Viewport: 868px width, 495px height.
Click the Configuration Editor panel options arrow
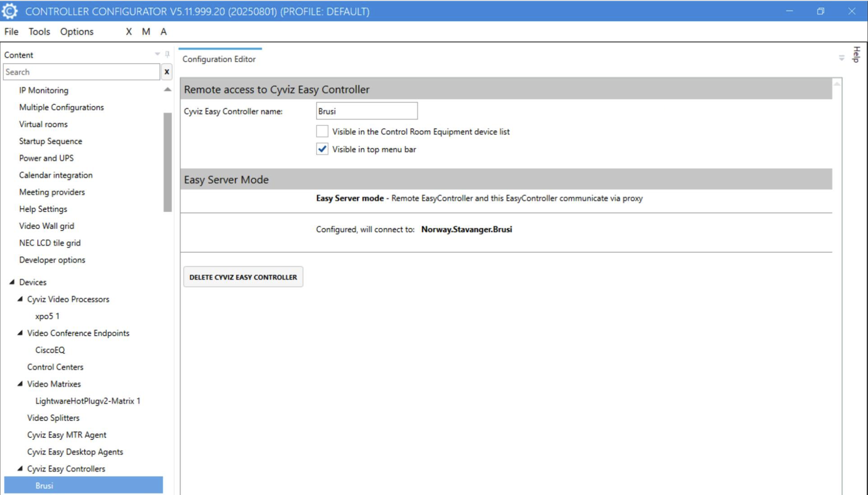[841, 58]
